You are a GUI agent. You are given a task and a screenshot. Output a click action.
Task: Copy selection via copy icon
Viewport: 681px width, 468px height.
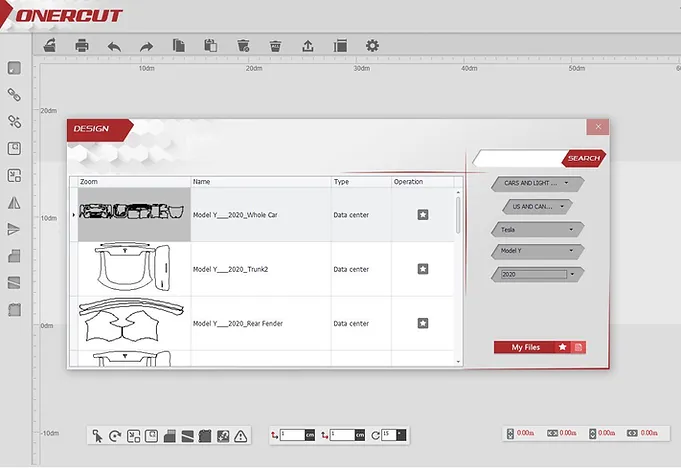(179, 46)
